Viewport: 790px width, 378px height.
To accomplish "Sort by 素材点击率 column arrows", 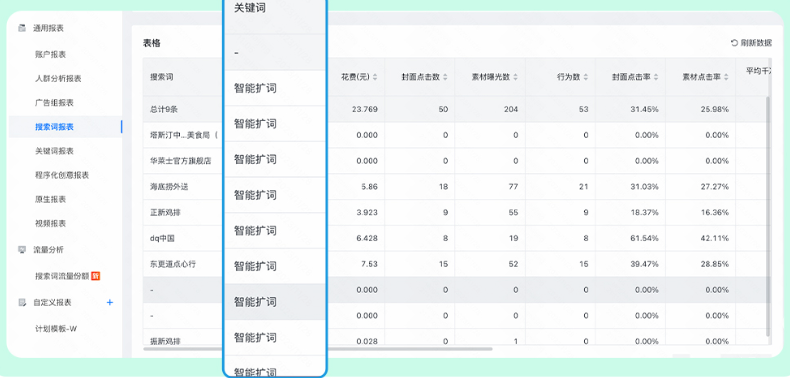I will [726, 77].
